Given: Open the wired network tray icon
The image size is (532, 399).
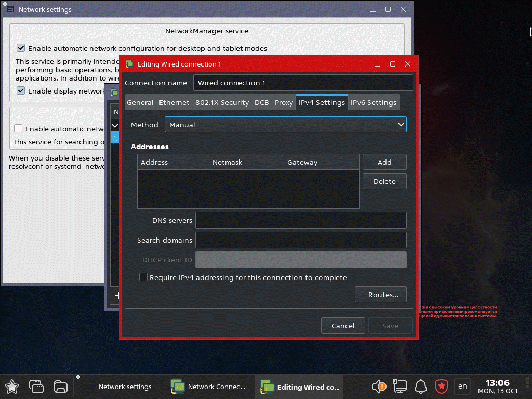Looking at the screenshot, I should tap(400, 387).
